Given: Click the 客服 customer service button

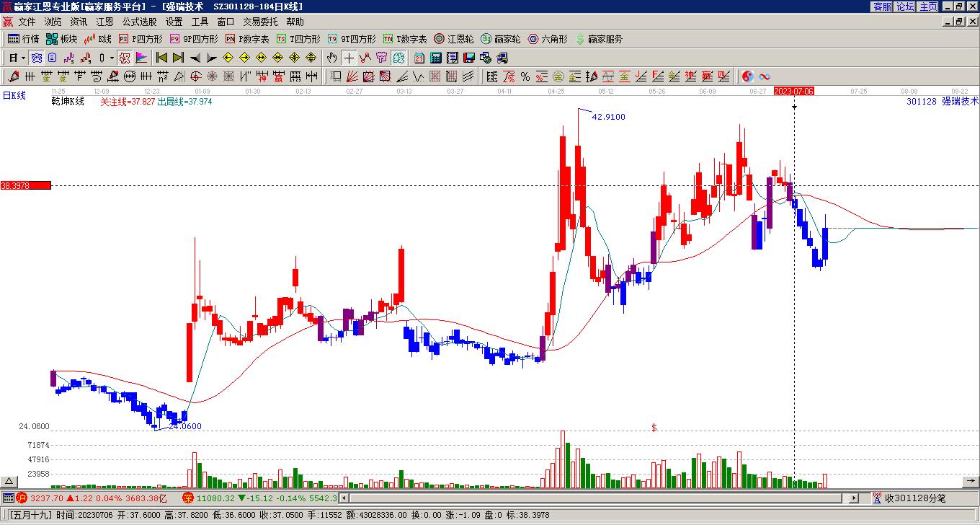Looking at the screenshot, I should point(882,6).
